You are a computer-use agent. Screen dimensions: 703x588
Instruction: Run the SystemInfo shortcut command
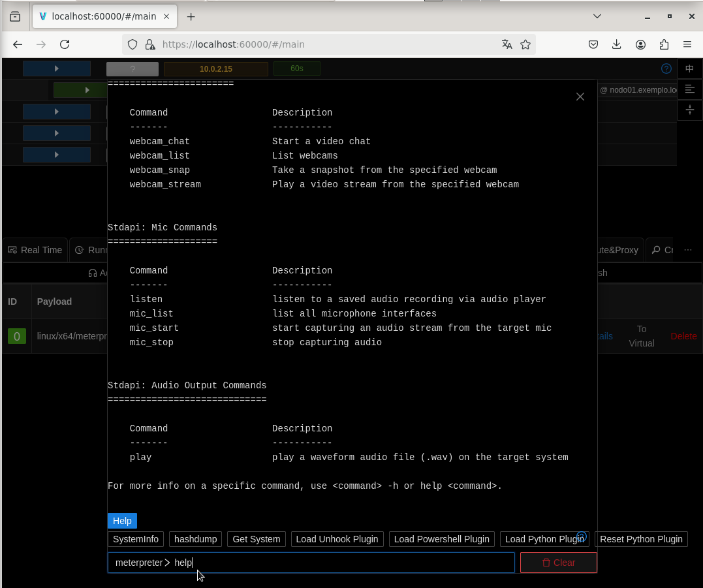(x=135, y=539)
